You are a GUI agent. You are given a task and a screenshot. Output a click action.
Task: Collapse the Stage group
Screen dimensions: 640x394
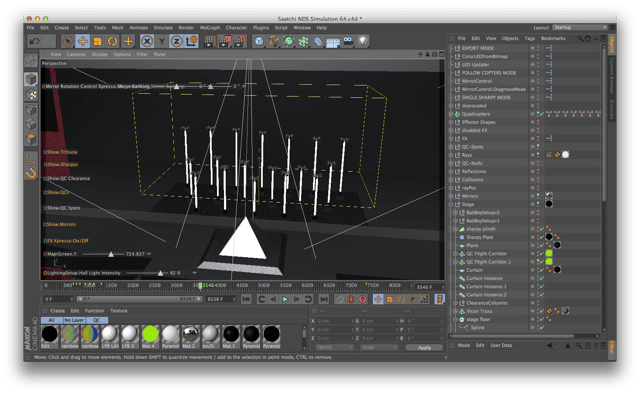(x=451, y=204)
